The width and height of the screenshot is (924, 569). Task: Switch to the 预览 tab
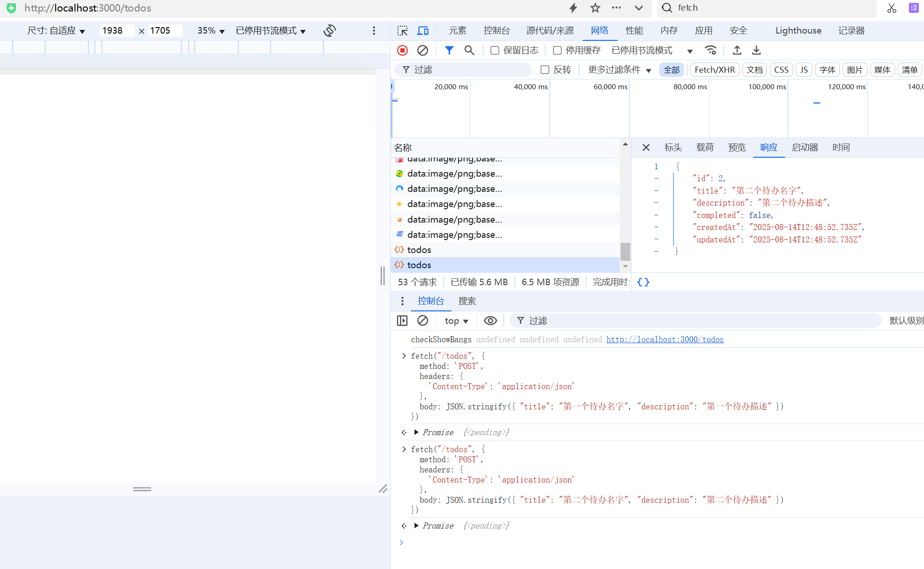pos(736,148)
